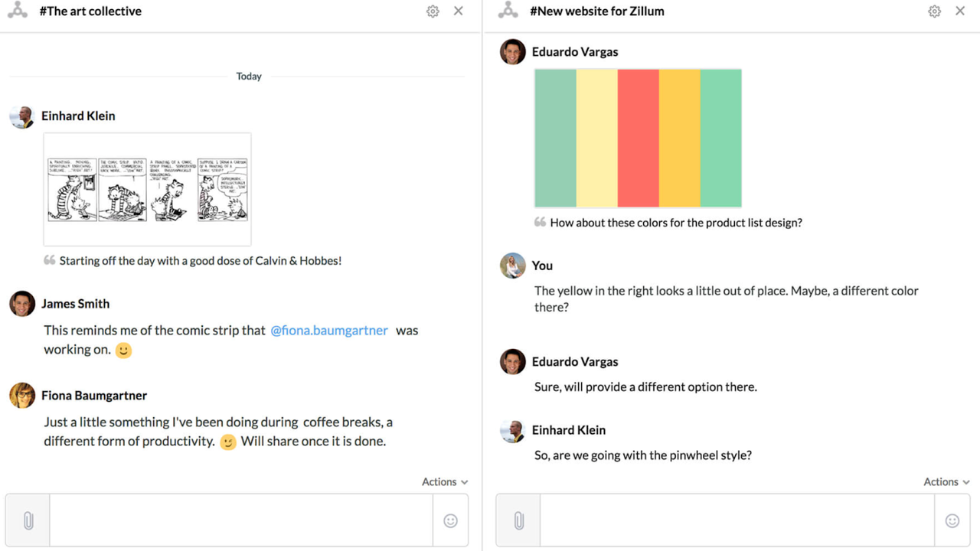This screenshot has width=980, height=551.
Task: Click the @fiona.baumgartner mention link
Action: pos(329,331)
